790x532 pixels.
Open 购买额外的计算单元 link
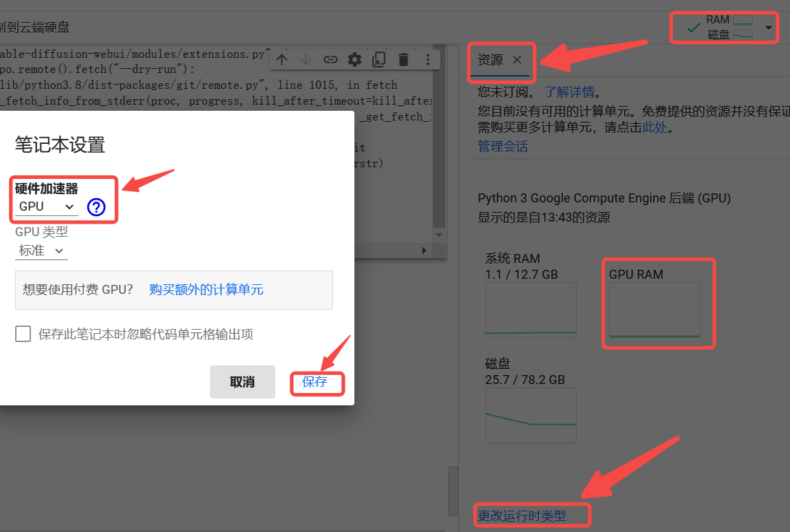tap(206, 289)
